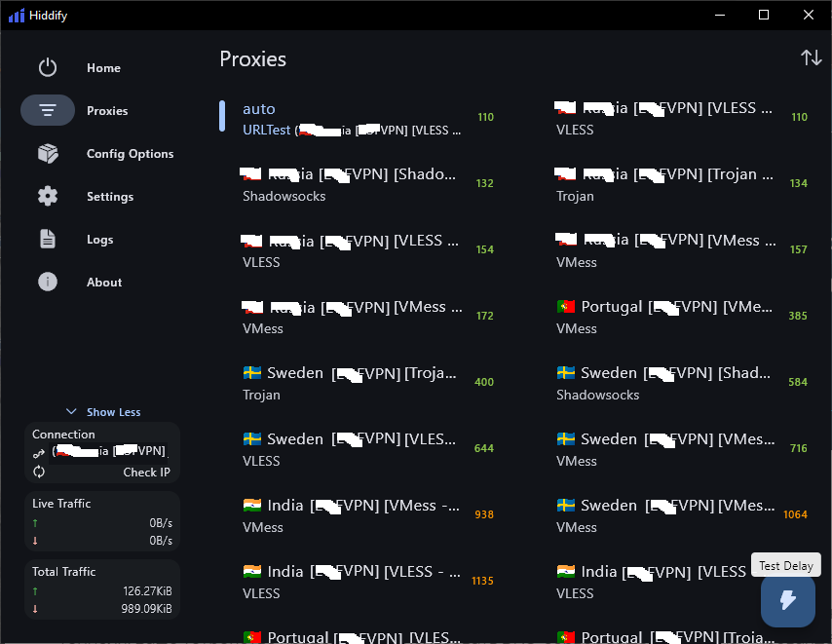
Task: Select Sweden Shadowsocks proxy delay 584
Action: point(682,383)
